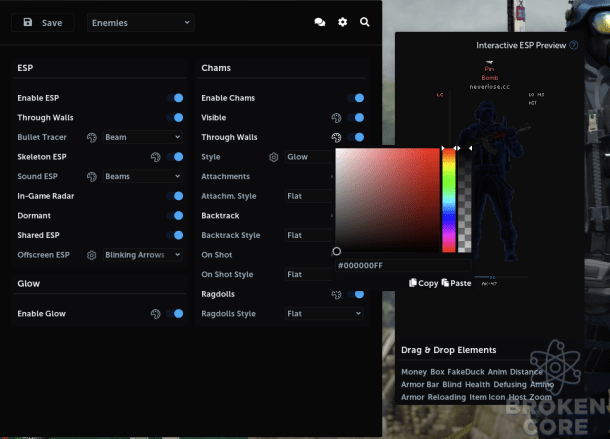The image size is (610, 439).
Task: Open Ragdolls color palette icon
Action: [x=336, y=295]
